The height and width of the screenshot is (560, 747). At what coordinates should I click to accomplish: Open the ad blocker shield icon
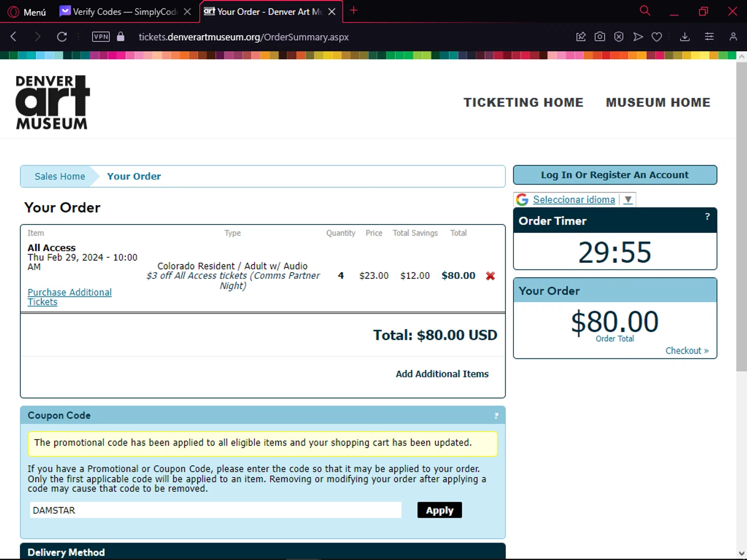[x=619, y=36]
